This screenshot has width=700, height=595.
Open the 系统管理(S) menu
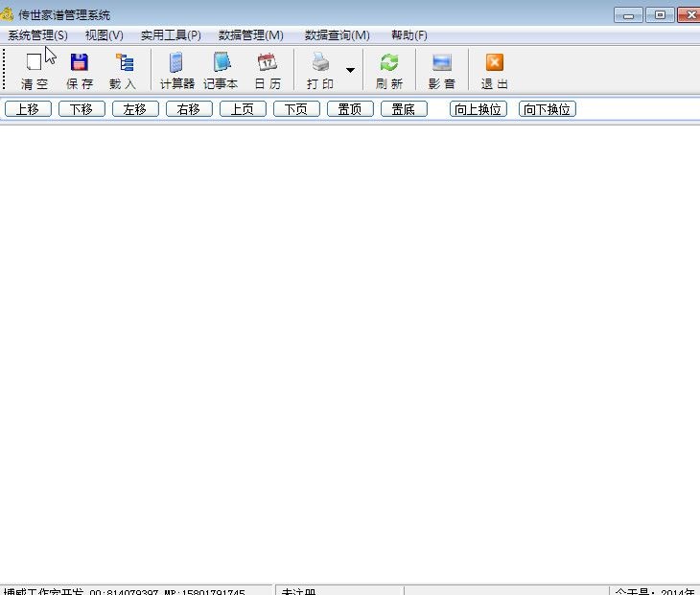pyautogui.click(x=38, y=35)
